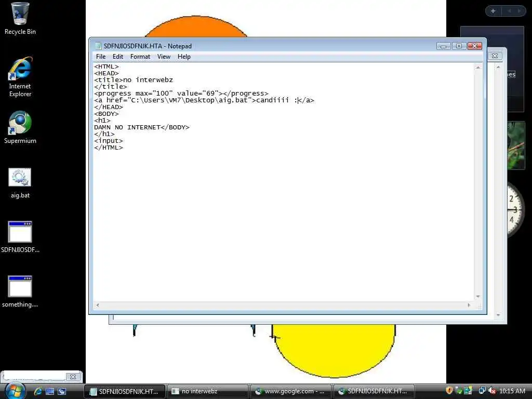
Task: Select the Internet Explorer desktop shortcut
Action: [20, 77]
